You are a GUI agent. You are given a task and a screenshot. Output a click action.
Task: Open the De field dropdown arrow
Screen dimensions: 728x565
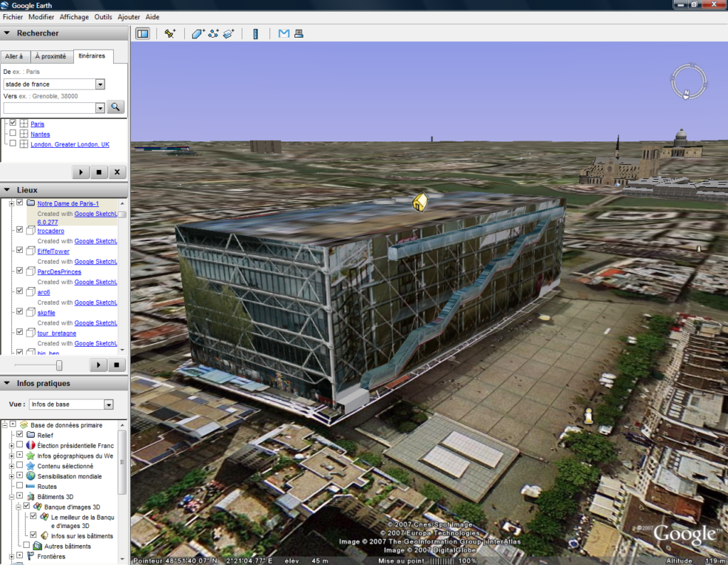(x=100, y=84)
